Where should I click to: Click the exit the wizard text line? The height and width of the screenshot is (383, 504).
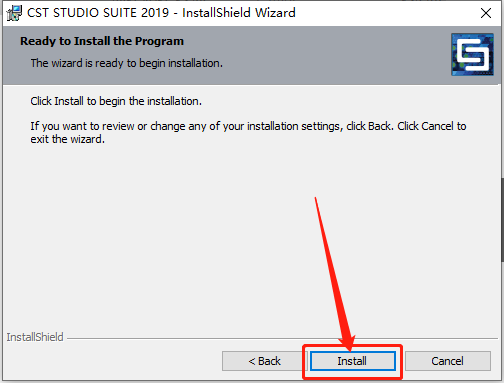coord(68,139)
